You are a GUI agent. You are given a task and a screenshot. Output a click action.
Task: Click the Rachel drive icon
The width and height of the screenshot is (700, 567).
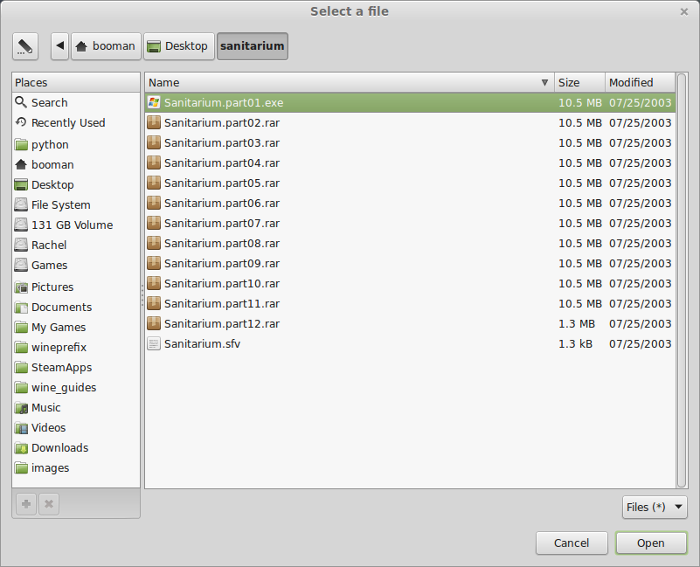coord(21,245)
